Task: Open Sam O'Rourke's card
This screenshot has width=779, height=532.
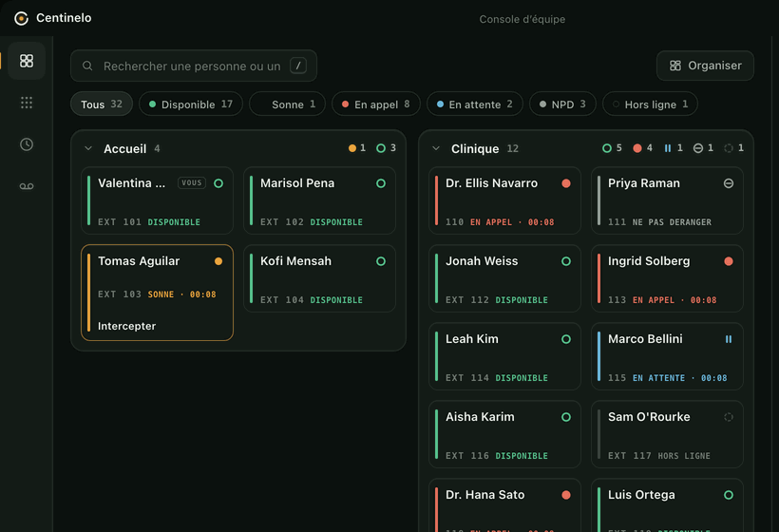Action: [x=667, y=434]
